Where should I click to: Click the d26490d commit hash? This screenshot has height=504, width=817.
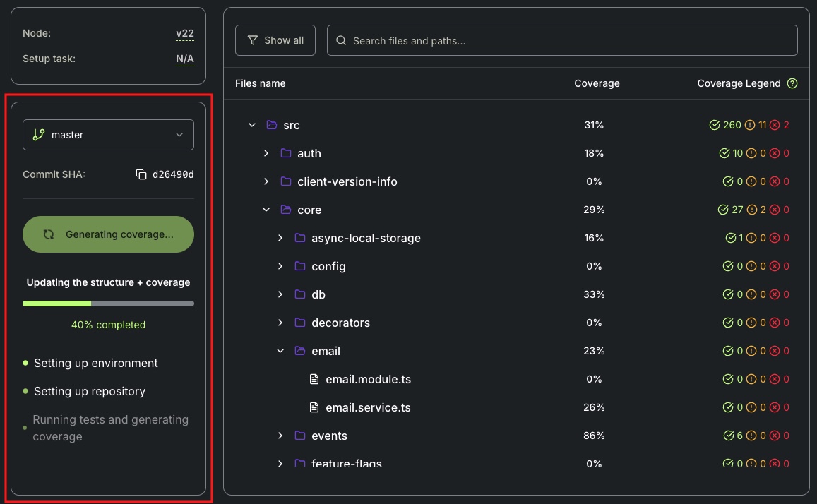click(173, 174)
